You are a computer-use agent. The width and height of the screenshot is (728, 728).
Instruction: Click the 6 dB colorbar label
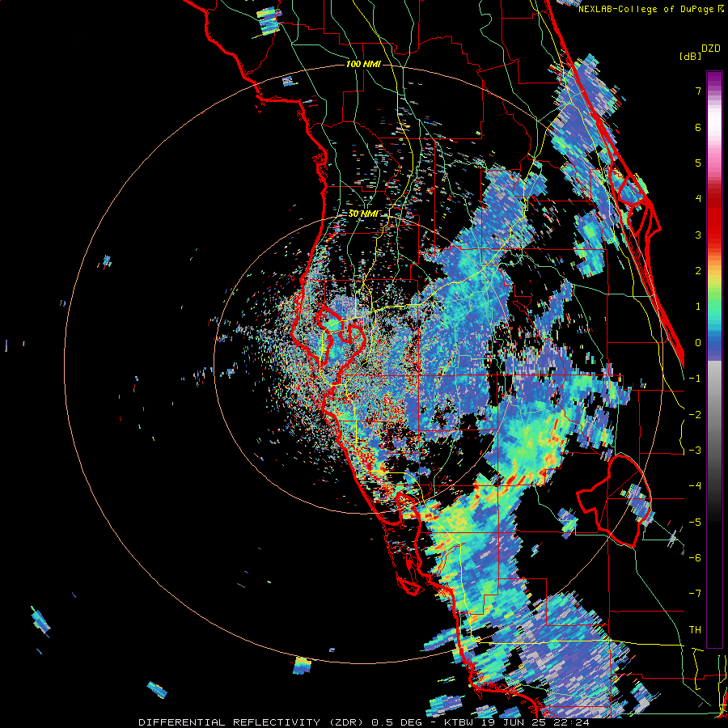[x=698, y=127]
